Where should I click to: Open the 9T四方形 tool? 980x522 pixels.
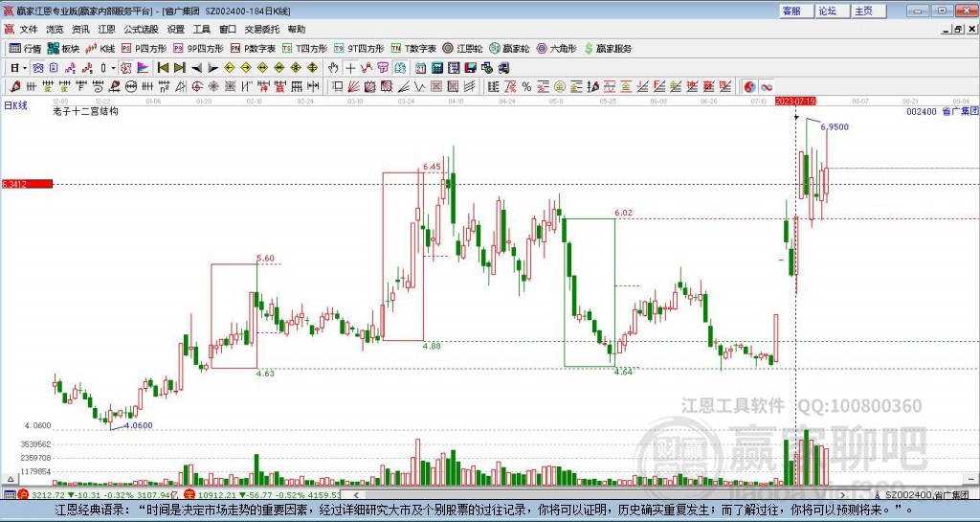tap(360, 48)
